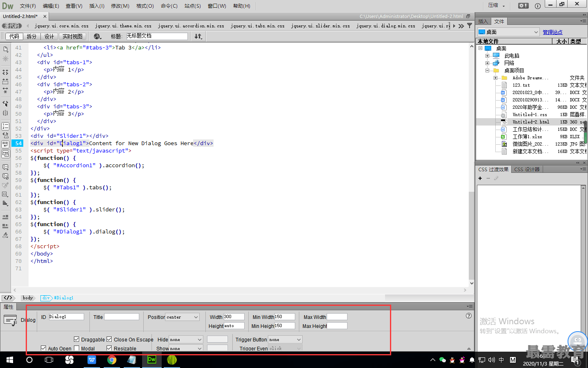The width and height of the screenshot is (588, 368).
Task: Toggle the Draggable checkbox
Action: click(76, 339)
